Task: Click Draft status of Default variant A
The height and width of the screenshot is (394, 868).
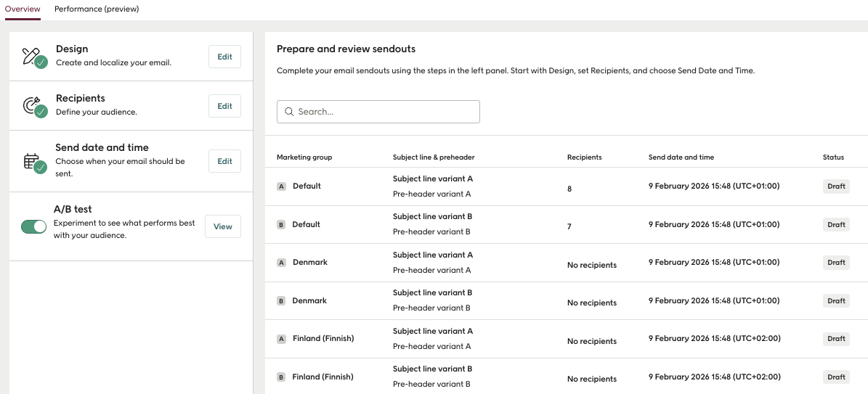Action: coord(836,186)
